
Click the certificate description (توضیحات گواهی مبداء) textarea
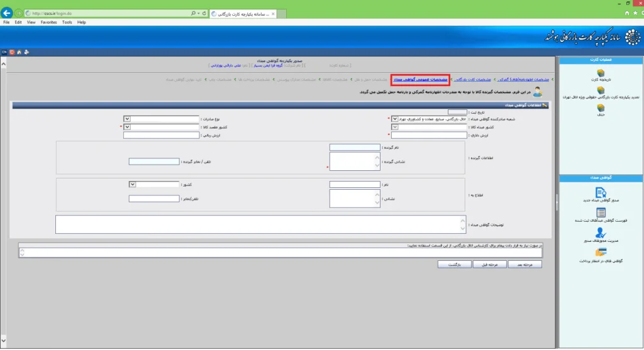261,224
